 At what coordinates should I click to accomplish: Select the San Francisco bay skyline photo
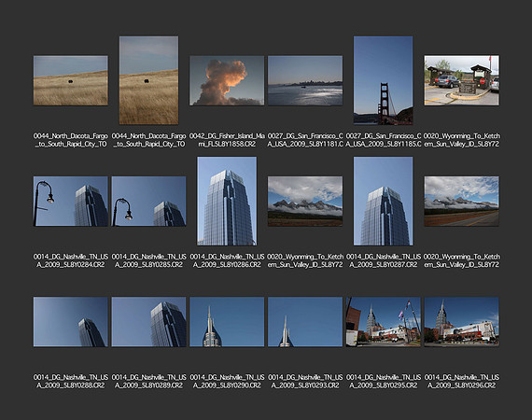coord(305,81)
